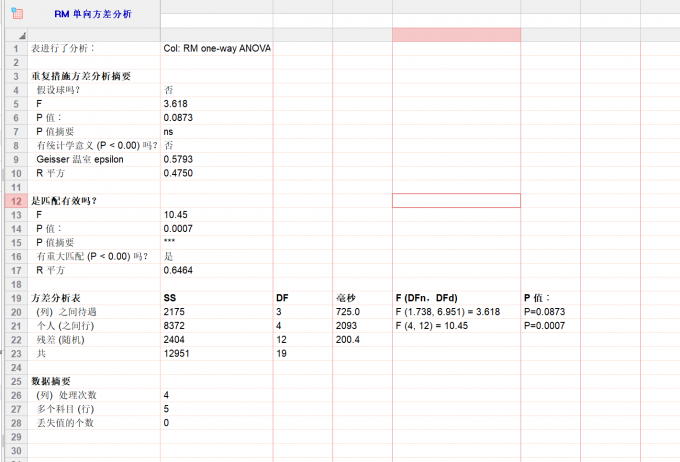
Task: Click mean square value 725.0
Action: click(348, 312)
